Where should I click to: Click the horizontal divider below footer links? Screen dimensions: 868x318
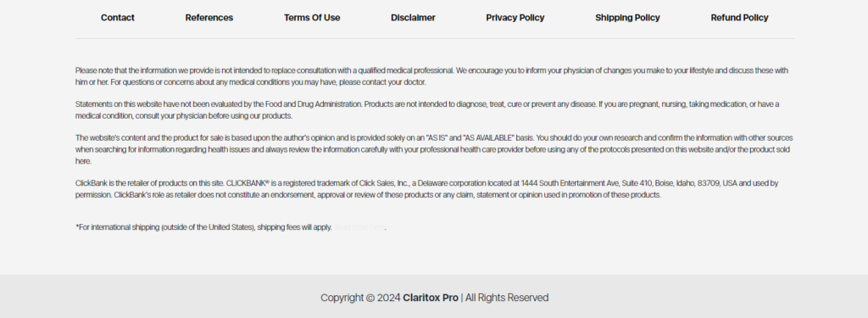point(435,38)
